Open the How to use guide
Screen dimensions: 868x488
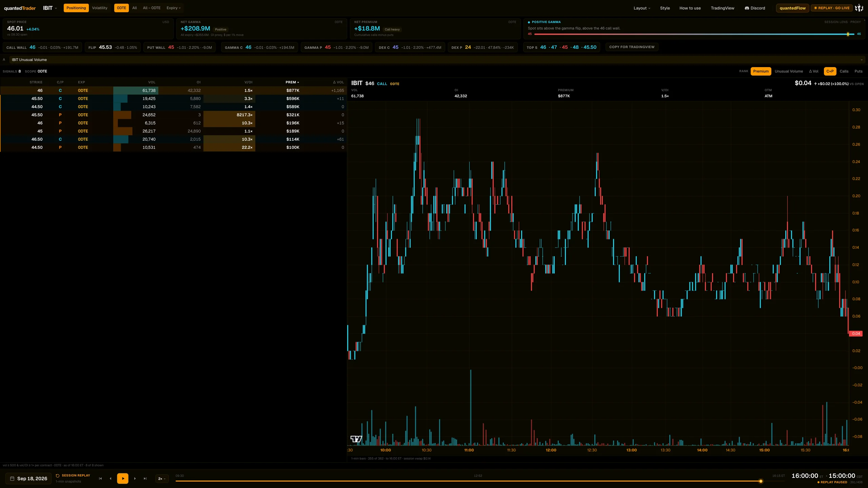(x=690, y=8)
